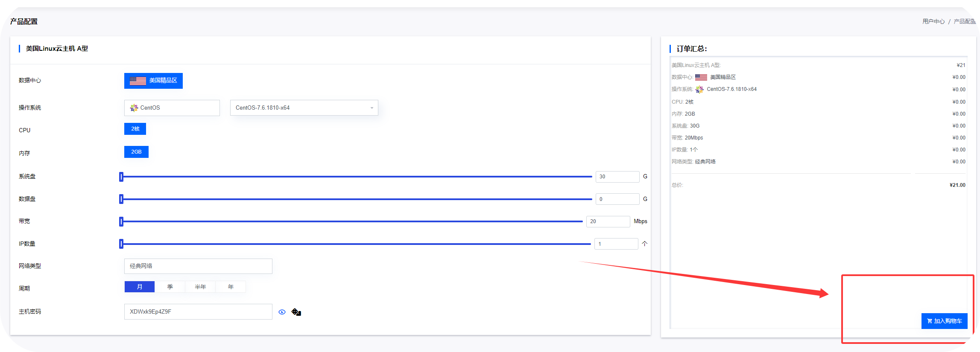The height and width of the screenshot is (352, 980).
Task: Go to 用户中心 in breadcrumb
Action: (933, 21)
